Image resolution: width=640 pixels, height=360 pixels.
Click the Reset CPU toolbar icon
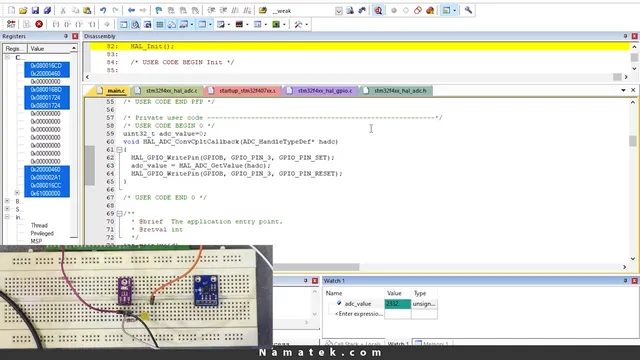[x=11, y=24]
